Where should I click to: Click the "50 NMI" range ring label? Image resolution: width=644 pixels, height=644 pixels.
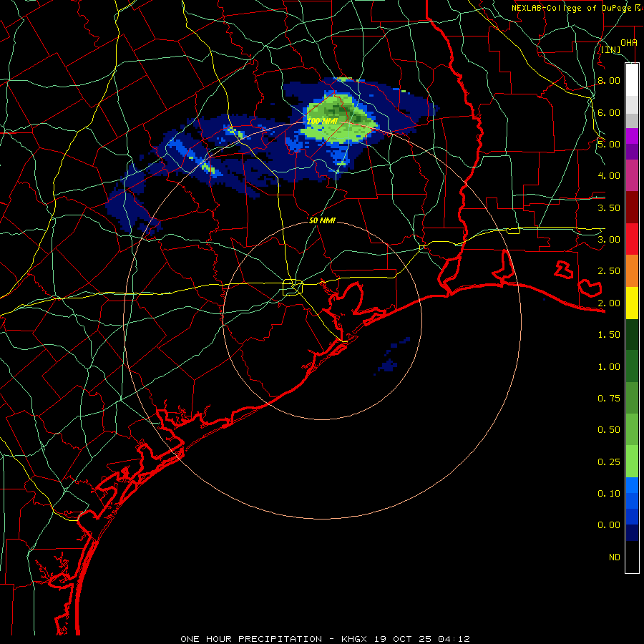322,220
